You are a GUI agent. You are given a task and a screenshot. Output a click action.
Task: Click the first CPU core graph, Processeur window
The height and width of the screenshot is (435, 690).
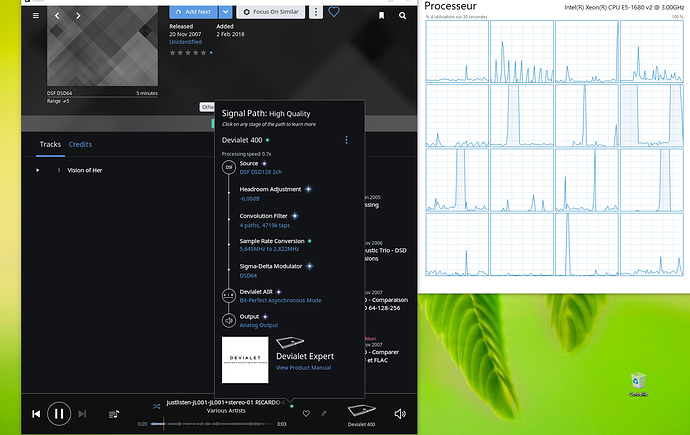[x=457, y=51]
